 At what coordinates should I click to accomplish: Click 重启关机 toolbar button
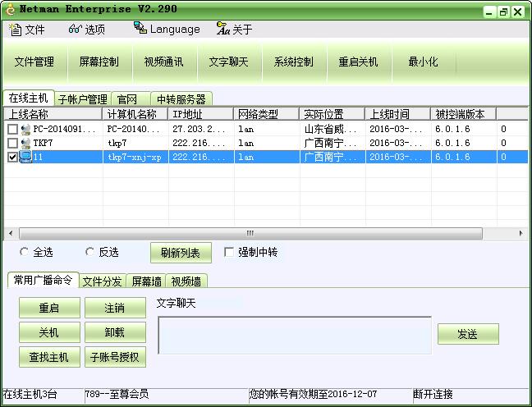(x=358, y=62)
